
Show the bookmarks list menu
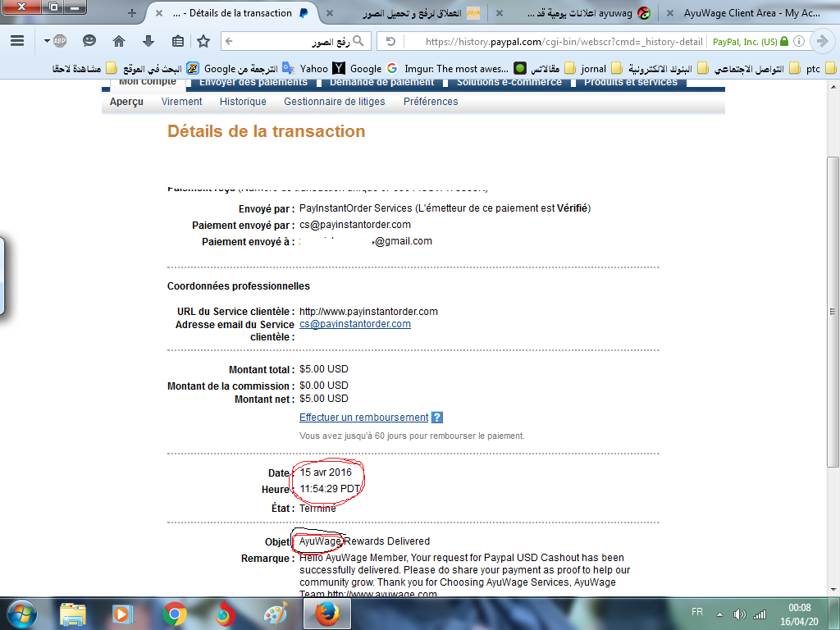coord(178,41)
